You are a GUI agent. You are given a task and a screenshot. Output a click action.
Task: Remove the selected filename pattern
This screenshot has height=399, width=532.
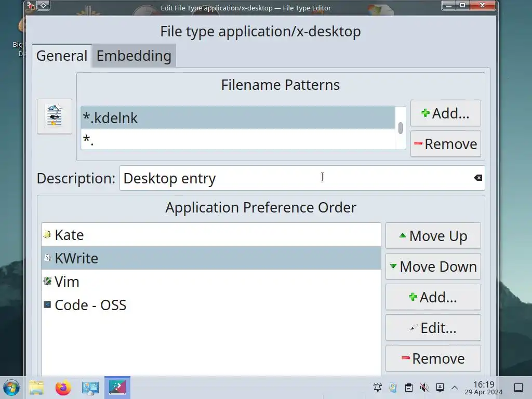tap(445, 144)
